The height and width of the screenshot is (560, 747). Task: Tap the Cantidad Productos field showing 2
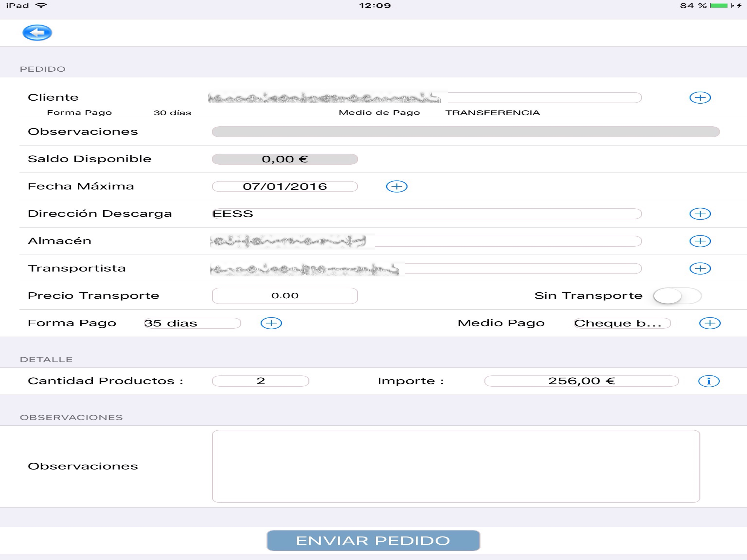pos(260,381)
